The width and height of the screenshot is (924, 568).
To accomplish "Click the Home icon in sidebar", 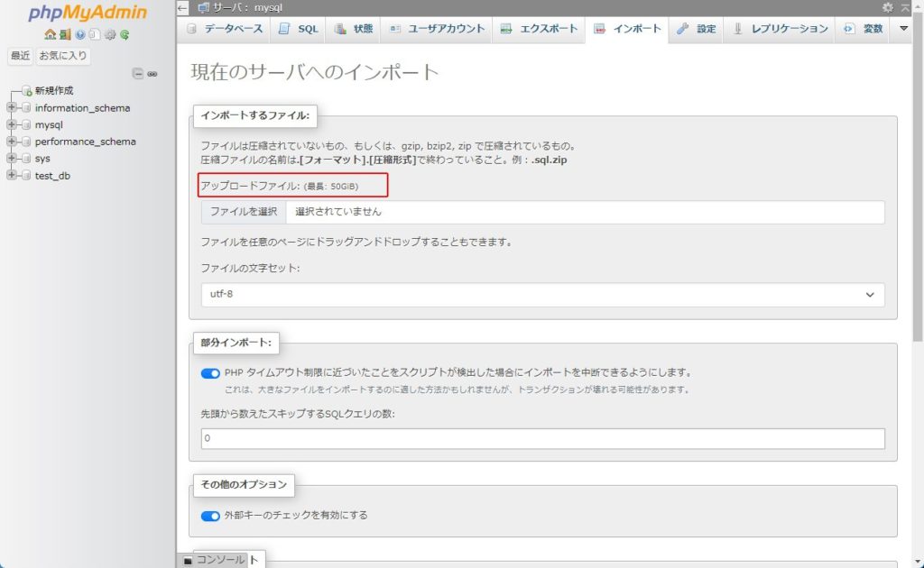I will point(50,35).
